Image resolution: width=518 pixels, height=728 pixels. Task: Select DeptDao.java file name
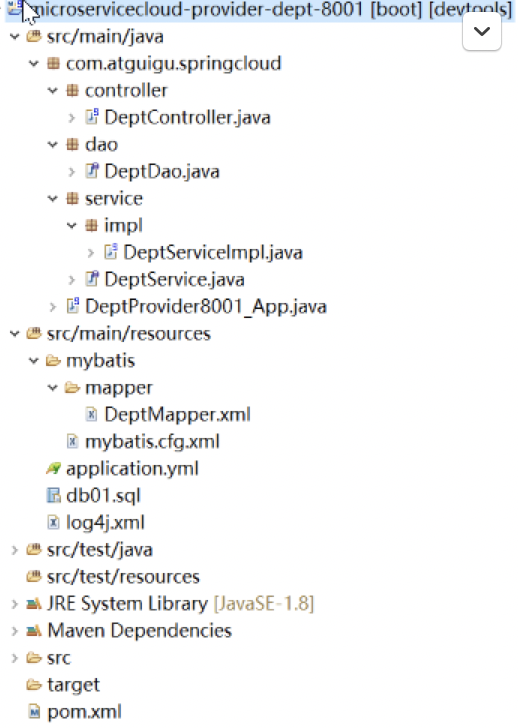coord(162,171)
